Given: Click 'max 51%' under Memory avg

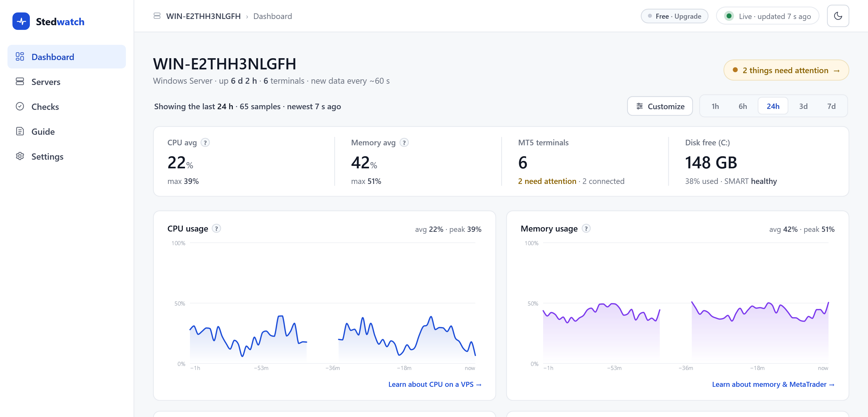Looking at the screenshot, I should coord(366,181).
